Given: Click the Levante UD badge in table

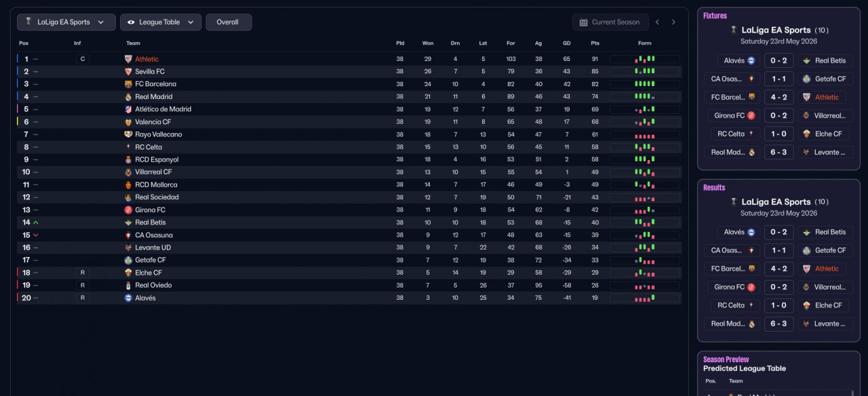Looking at the screenshot, I should tap(128, 248).
